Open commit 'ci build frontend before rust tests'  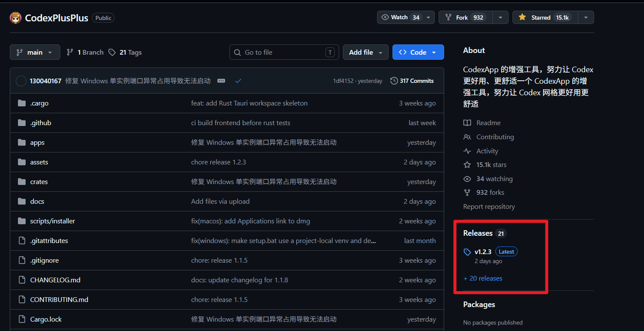(x=241, y=123)
